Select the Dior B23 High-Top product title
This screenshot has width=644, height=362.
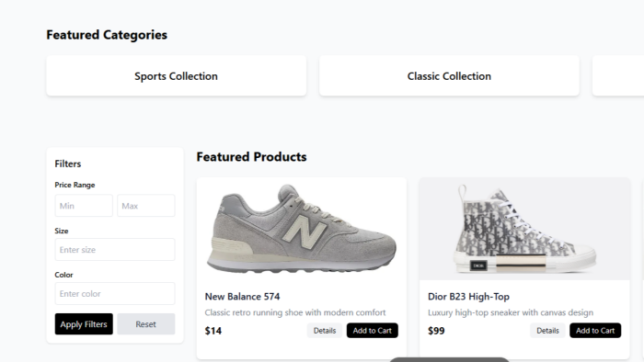(x=468, y=297)
